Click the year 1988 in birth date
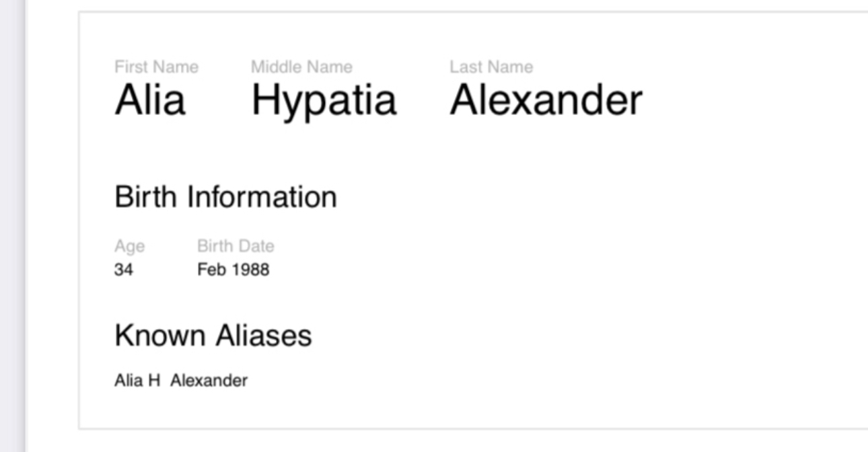 [250, 270]
